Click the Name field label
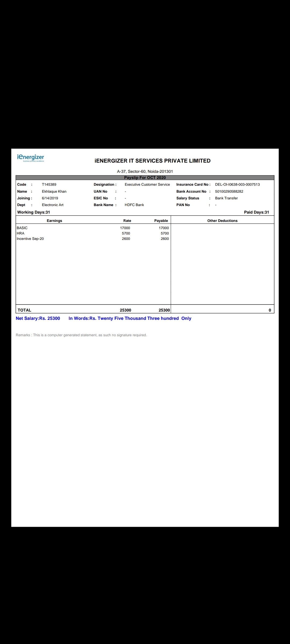Image resolution: width=290 pixels, height=644 pixels. [x=22, y=192]
